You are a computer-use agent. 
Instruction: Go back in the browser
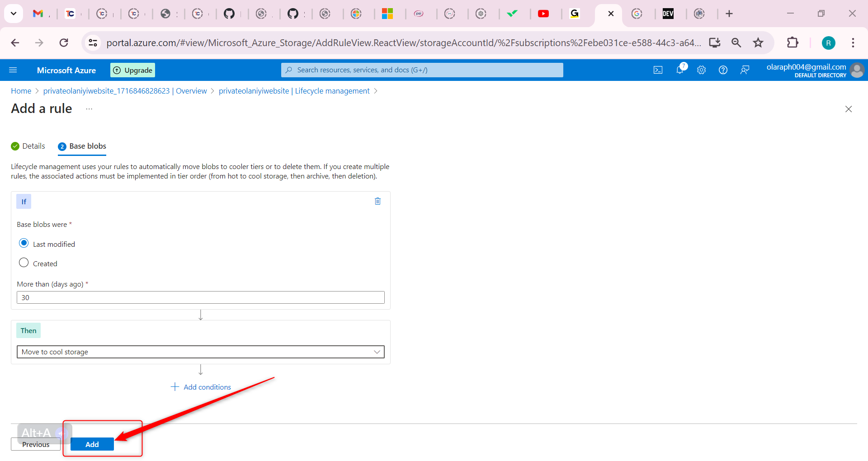(15, 43)
